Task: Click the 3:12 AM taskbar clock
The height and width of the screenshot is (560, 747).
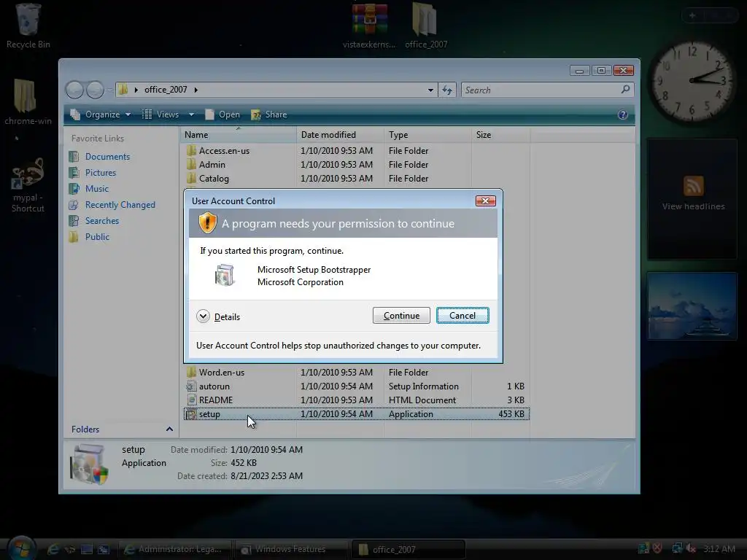Action: point(719,549)
